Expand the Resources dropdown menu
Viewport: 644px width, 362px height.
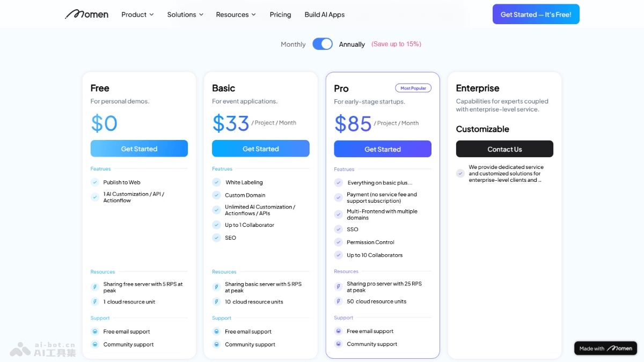pyautogui.click(x=236, y=14)
